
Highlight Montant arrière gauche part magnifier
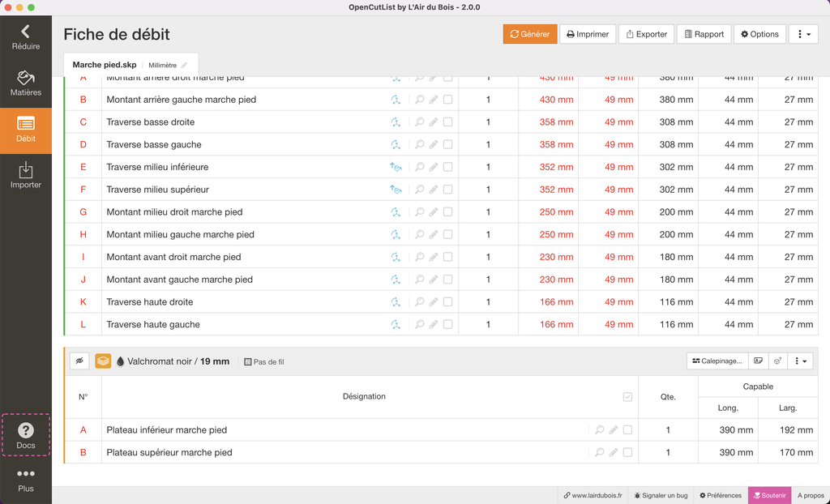(x=419, y=100)
